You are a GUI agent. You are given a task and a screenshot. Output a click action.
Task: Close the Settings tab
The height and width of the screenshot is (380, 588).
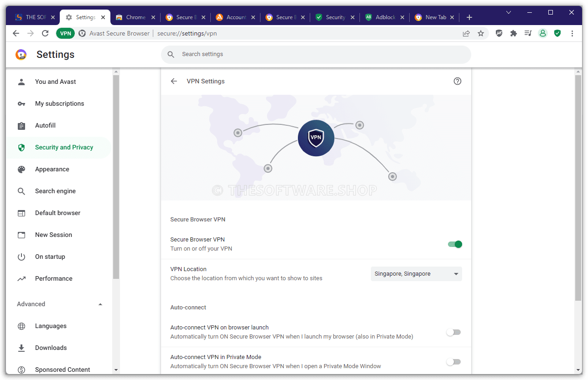103,17
